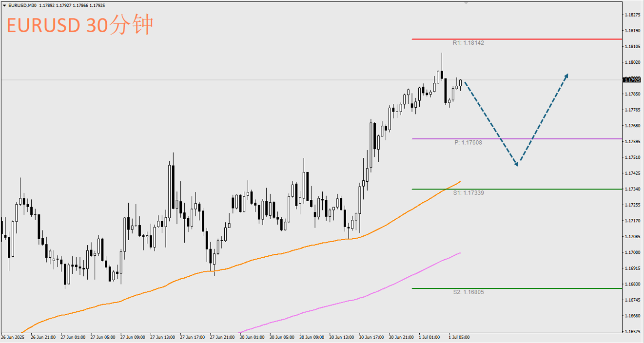Viewport: 644px width, 343px height.
Task: Click the 26 Jun 2025 date label
Action: (x=13, y=337)
